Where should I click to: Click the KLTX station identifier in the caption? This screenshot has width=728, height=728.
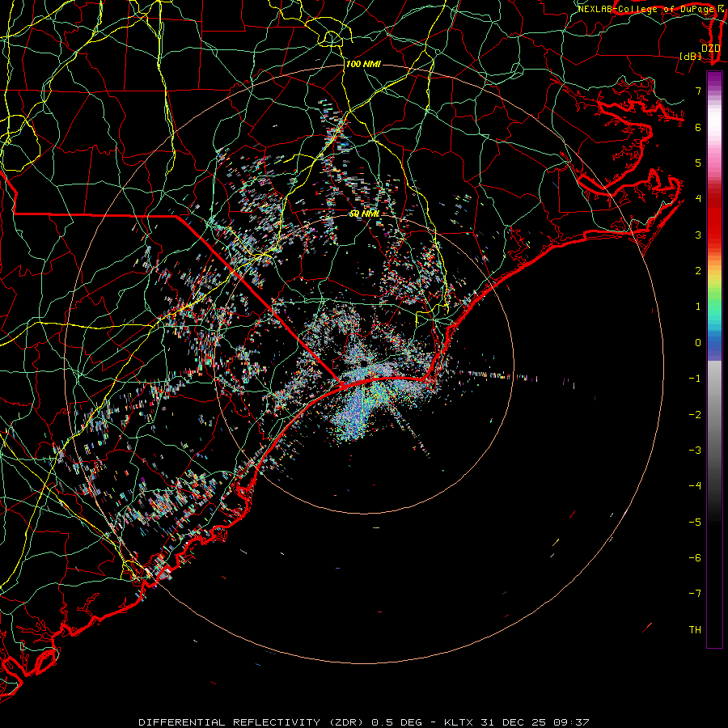(x=459, y=722)
